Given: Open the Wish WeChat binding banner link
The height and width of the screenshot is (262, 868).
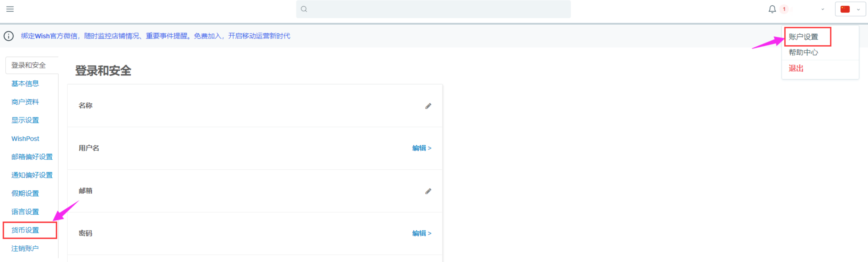Looking at the screenshot, I should coord(155,36).
